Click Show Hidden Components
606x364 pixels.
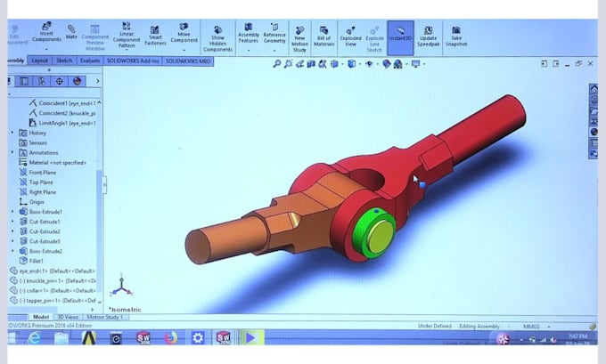click(217, 38)
